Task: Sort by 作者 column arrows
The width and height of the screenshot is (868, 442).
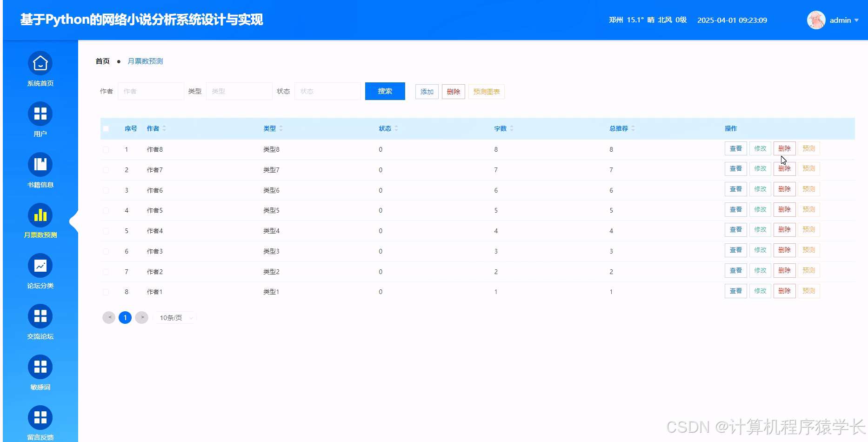Action: [x=164, y=128]
